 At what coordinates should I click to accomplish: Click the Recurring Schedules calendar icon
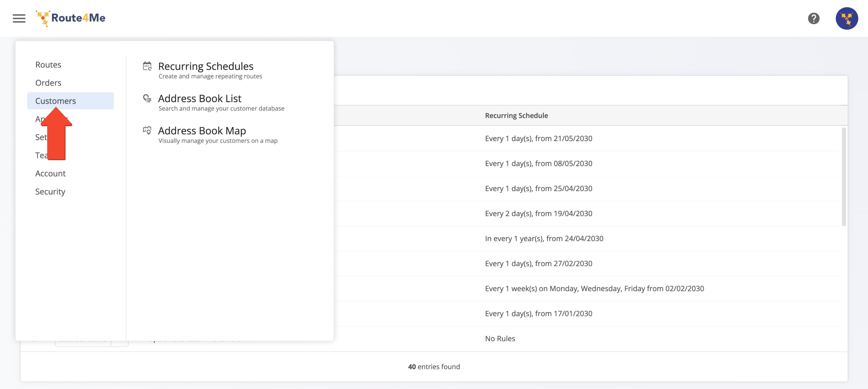(x=147, y=66)
